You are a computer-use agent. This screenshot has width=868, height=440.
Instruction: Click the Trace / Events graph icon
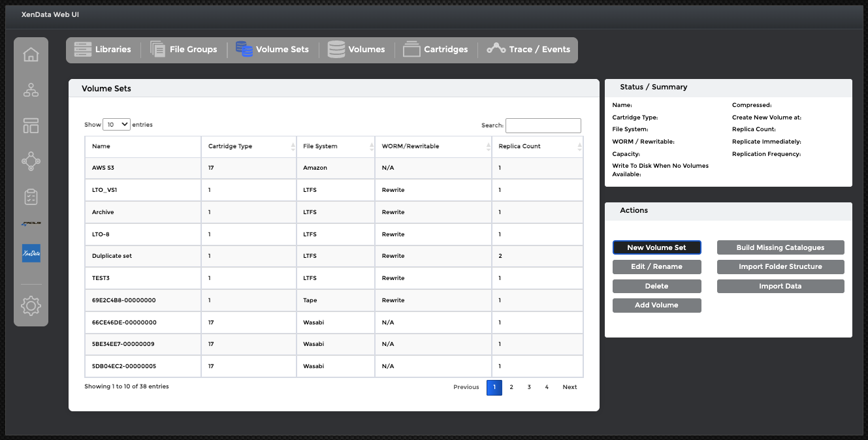coord(496,48)
